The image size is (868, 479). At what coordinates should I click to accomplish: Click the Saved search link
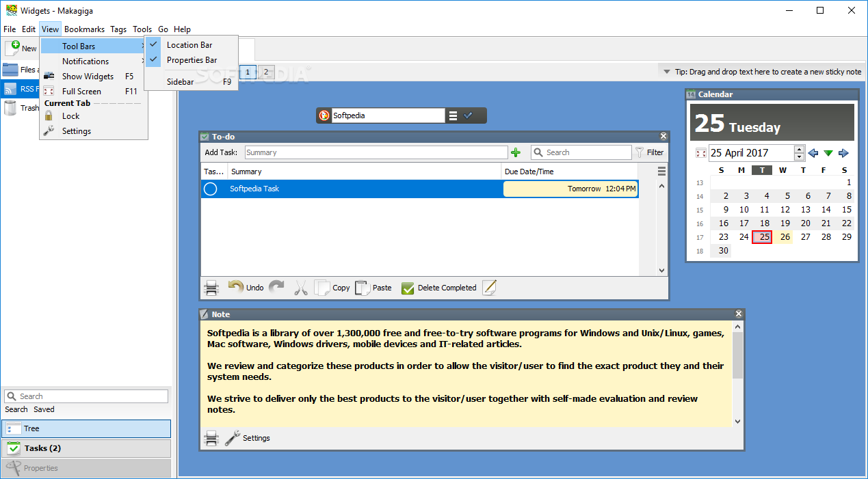[44, 409]
